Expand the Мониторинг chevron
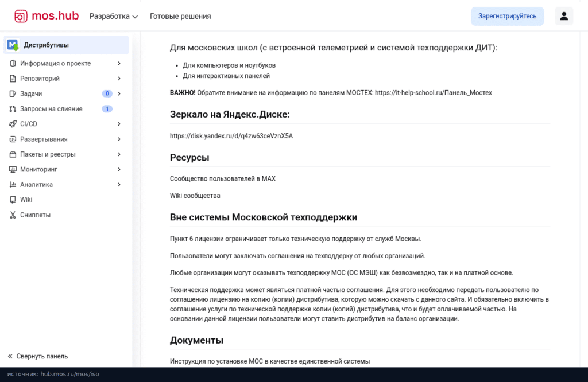The image size is (588, 382). (x=119, y=169)
